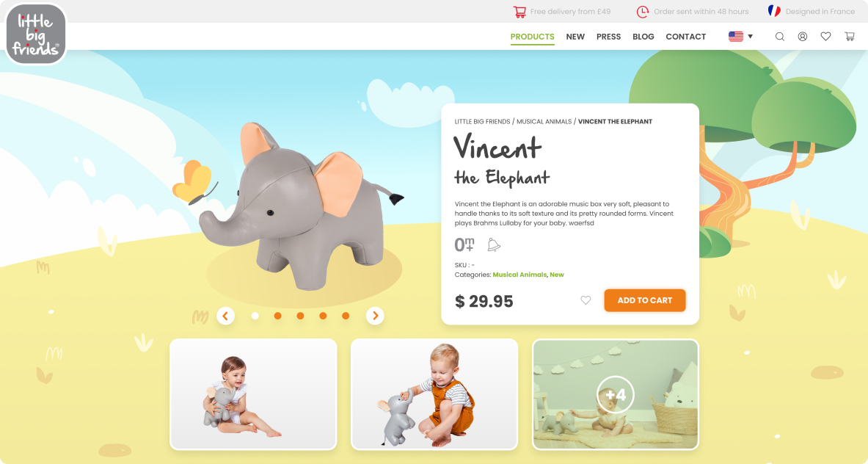Click the music bell icon
The width and height of the screenshot is (868, 464).
click(493, 244)
